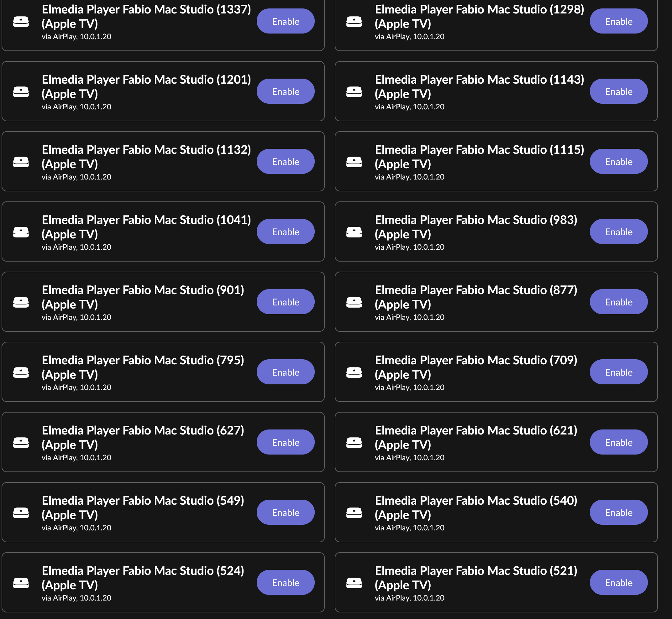Image resolution: width=672 pixels, height=619 pixels.
Task: Select the title text of device (1115)
Action: tap(479, 157)
